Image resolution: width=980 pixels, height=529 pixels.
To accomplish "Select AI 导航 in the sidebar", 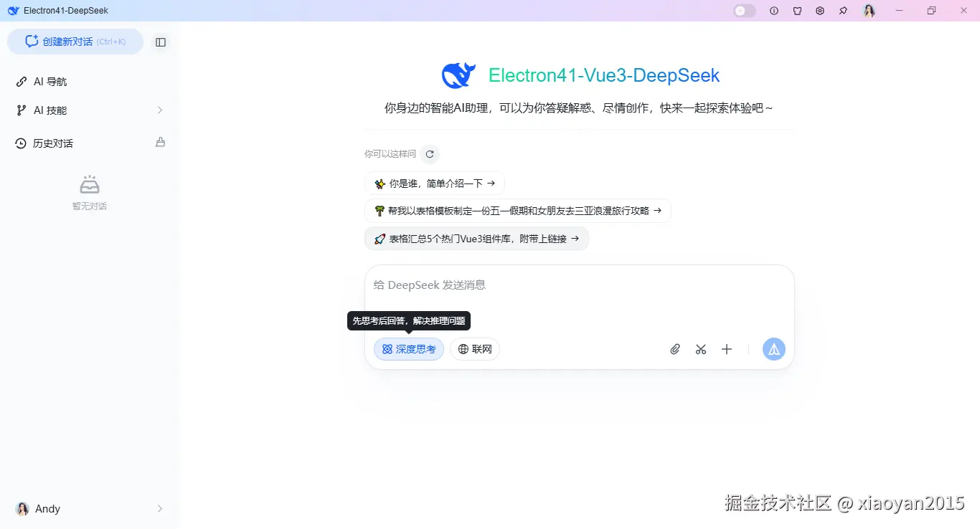I will 49,81.
